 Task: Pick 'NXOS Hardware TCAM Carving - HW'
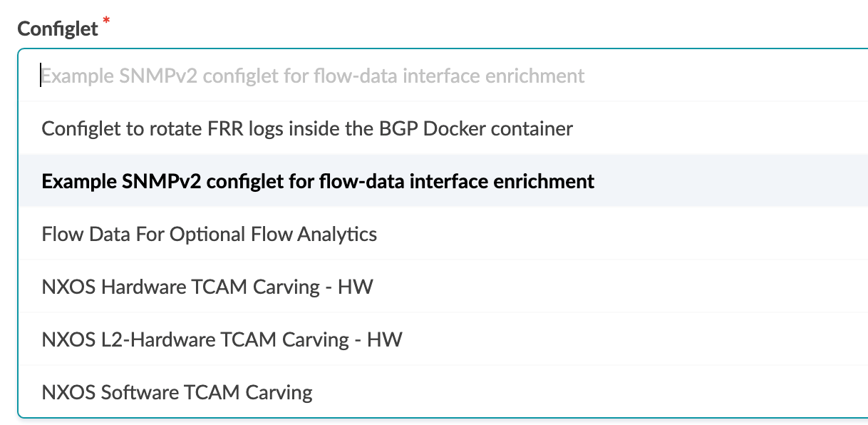(207, 287)
